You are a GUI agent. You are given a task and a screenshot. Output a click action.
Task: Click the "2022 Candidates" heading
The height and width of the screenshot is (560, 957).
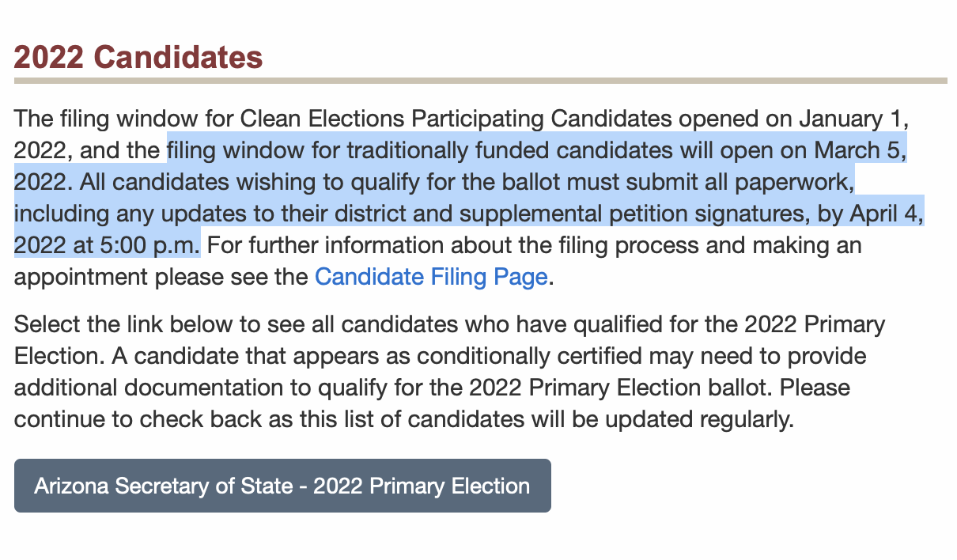[x=138, y=57]
